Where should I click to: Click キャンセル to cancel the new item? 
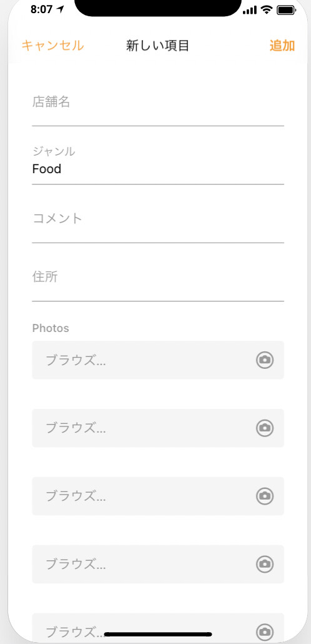coord(52,46)
